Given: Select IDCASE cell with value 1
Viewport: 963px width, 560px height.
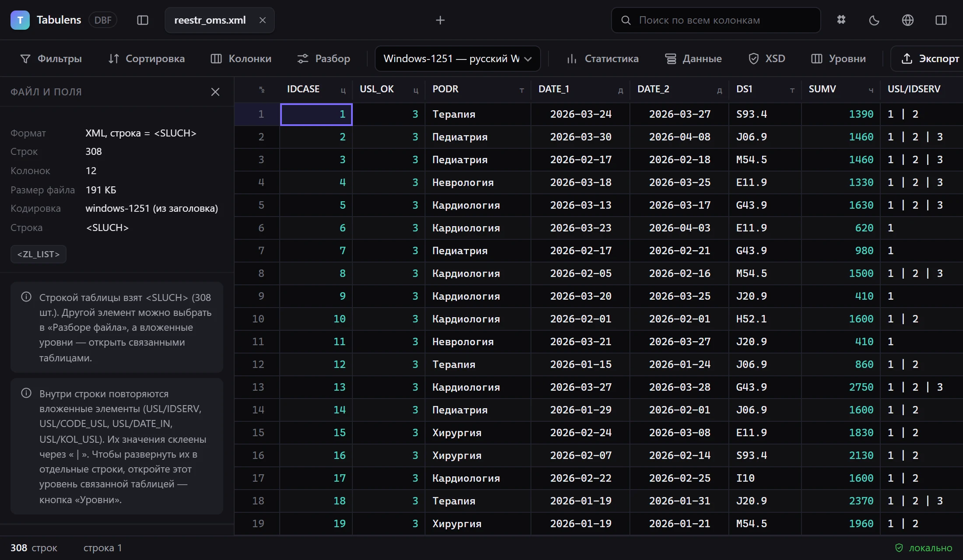Looking at the screenshot, I should [x=316, y=115].
